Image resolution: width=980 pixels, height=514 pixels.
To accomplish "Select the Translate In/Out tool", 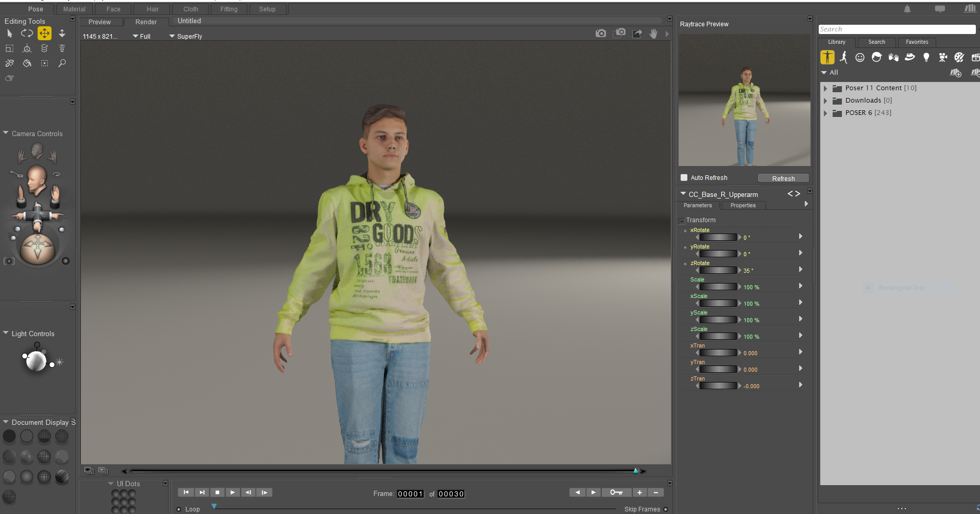I will (x=62, y=34).
